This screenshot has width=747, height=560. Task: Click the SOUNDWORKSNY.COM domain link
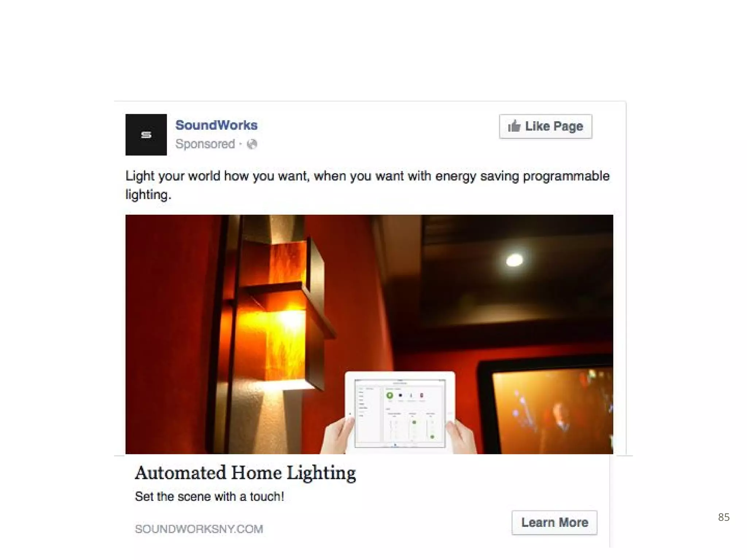coord(199,529)
